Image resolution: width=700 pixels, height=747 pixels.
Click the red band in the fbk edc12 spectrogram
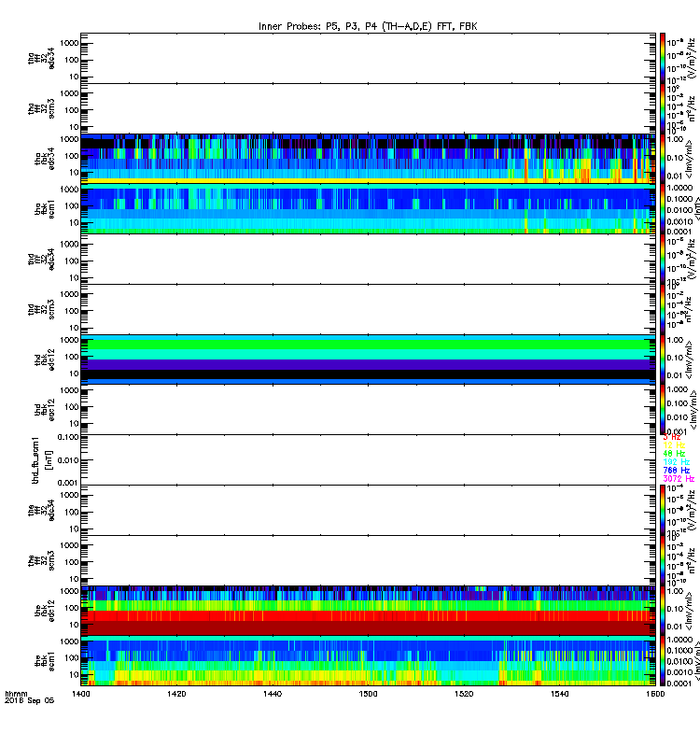tap(368, 615)
